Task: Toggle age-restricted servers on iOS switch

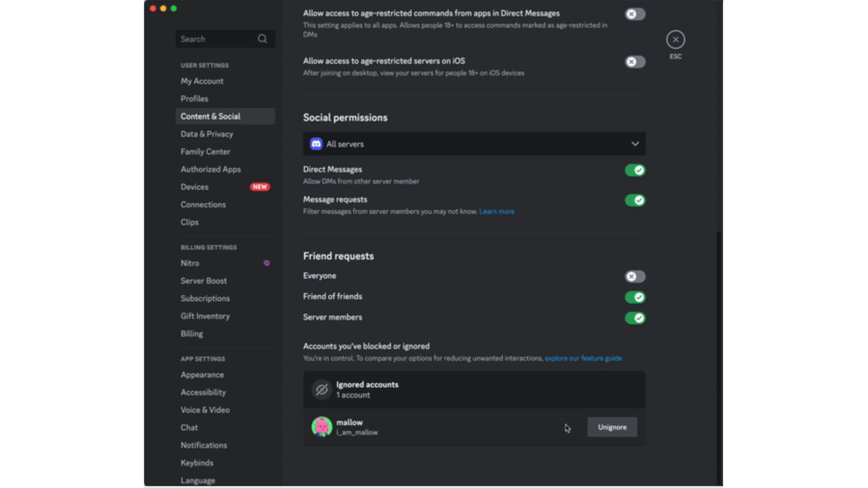Action: [635, 62]
